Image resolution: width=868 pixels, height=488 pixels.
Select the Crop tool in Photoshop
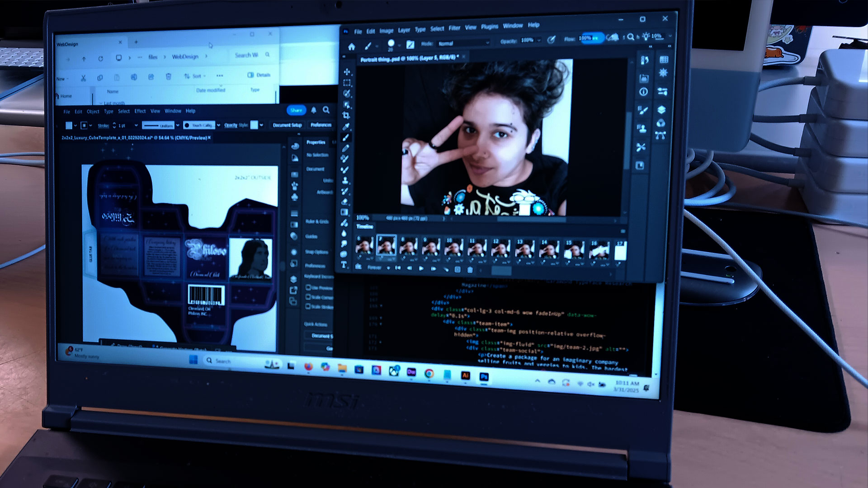click(346, 115)
